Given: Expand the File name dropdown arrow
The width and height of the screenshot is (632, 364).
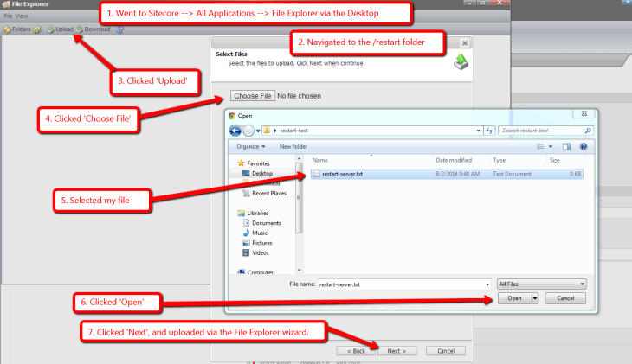Looking at the screenshot, I should [x=487, y=284].
